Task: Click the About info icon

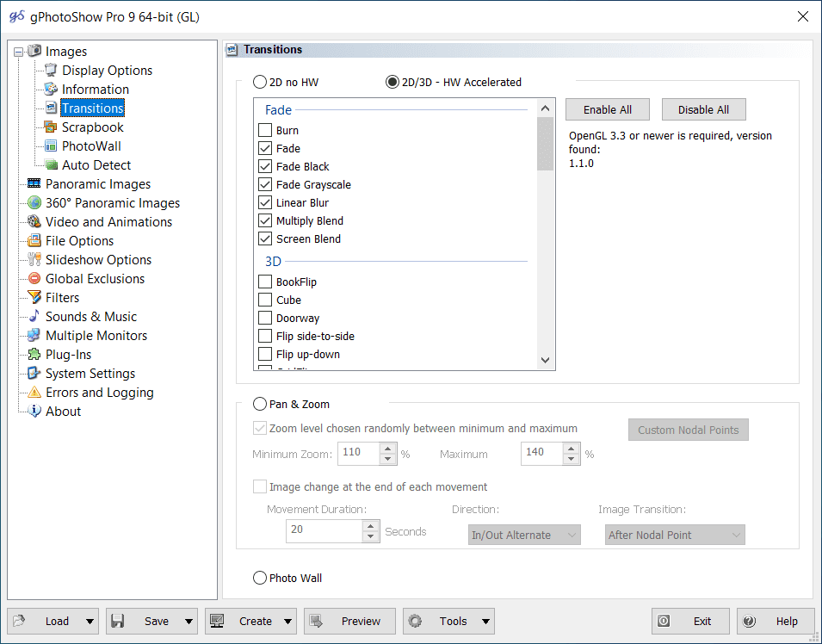Action: [34, 410]
